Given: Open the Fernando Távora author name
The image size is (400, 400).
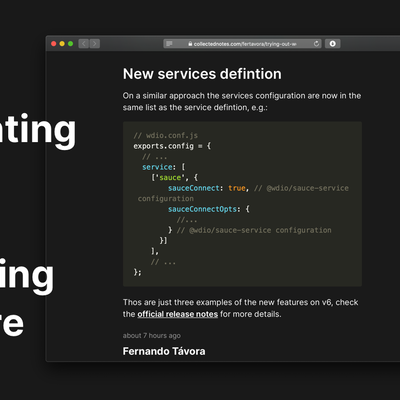Looking at the screenshot, I should click(x=164, y=351).
